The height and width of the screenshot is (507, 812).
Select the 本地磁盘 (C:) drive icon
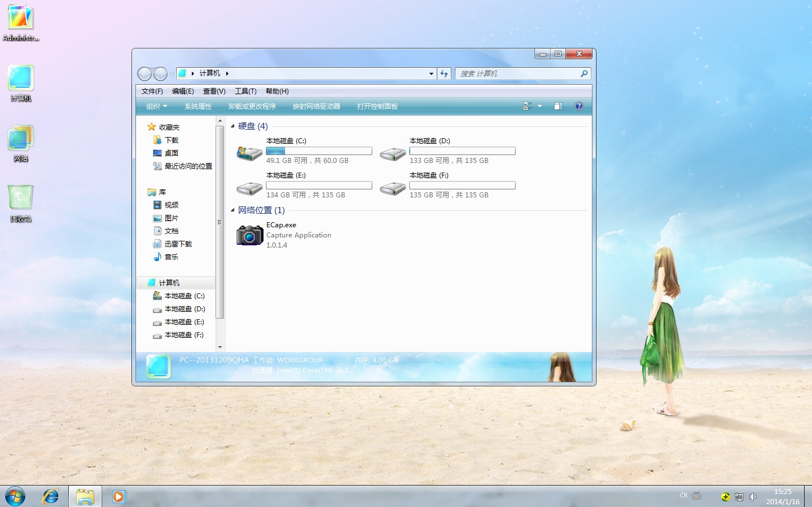pos(249,152)
